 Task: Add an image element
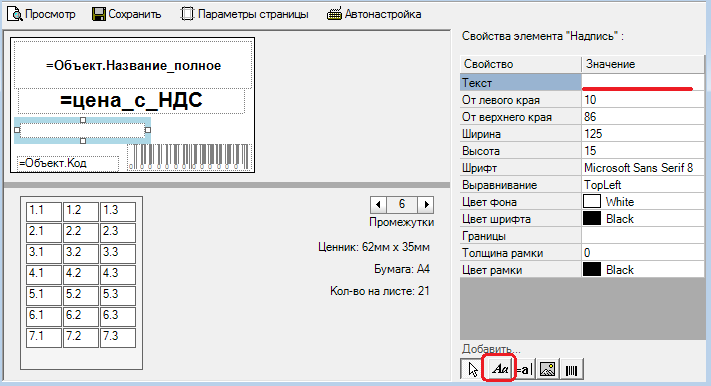point(548,369)
